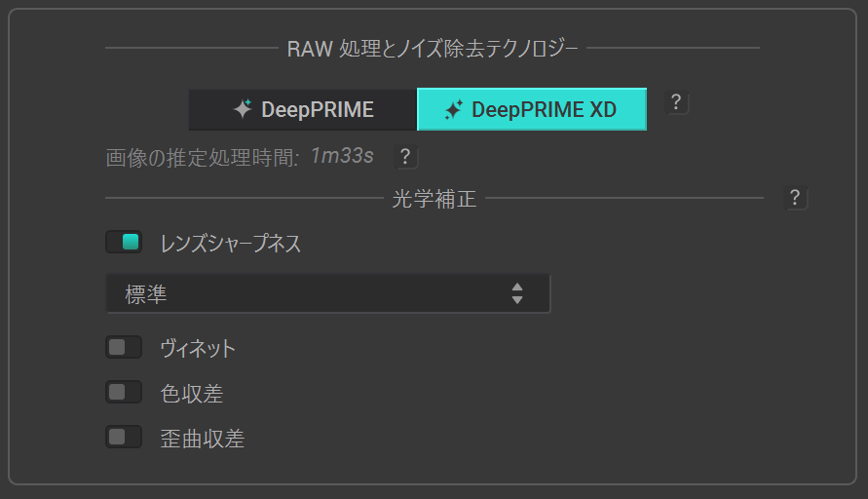Click the 歪曲収差 label text
The image size is (868, 499).
coord(203,439)
